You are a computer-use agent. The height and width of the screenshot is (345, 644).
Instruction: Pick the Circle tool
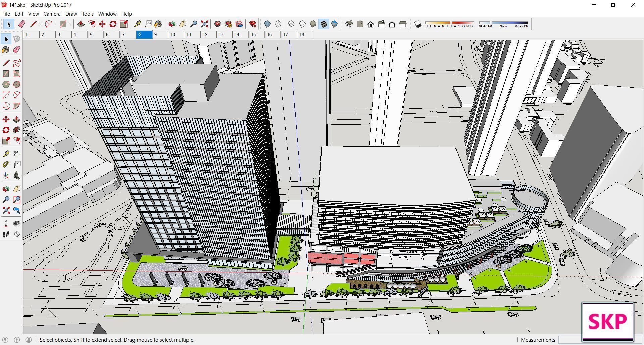pos(6,84)
